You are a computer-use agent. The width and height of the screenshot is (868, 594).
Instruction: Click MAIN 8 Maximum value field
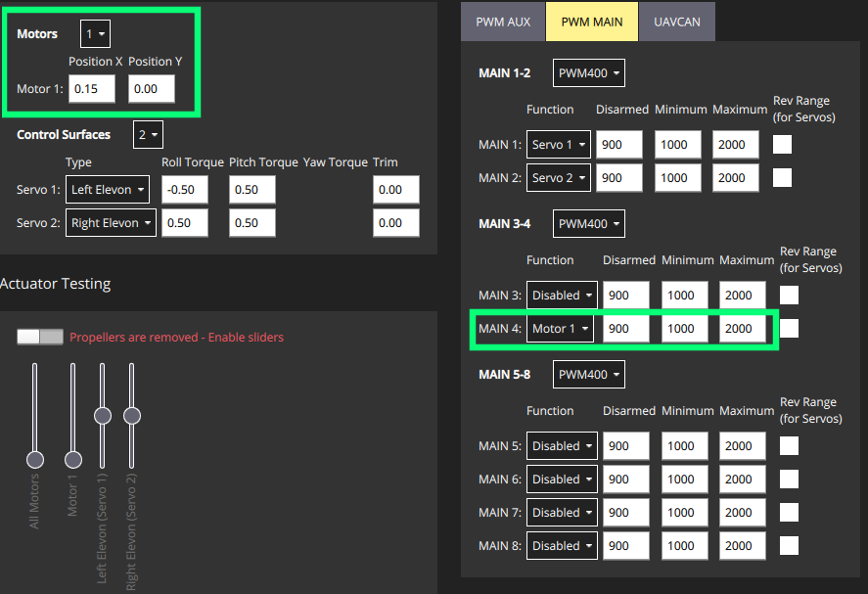(x=743, y=545)
